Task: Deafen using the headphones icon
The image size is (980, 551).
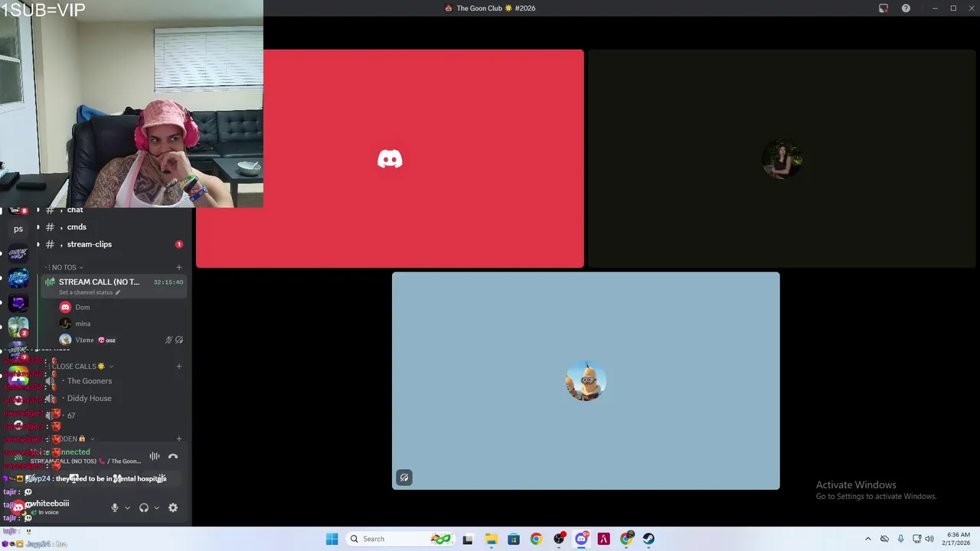Action: coord(144,507)
